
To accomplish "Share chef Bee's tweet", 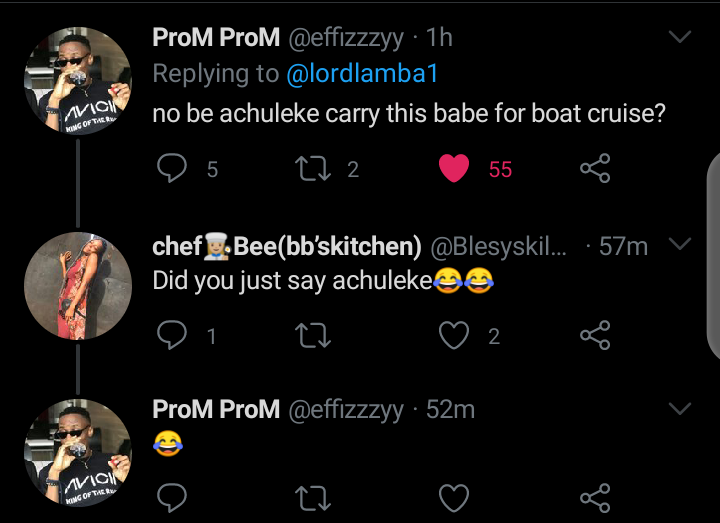I will [x=595, y=336].
